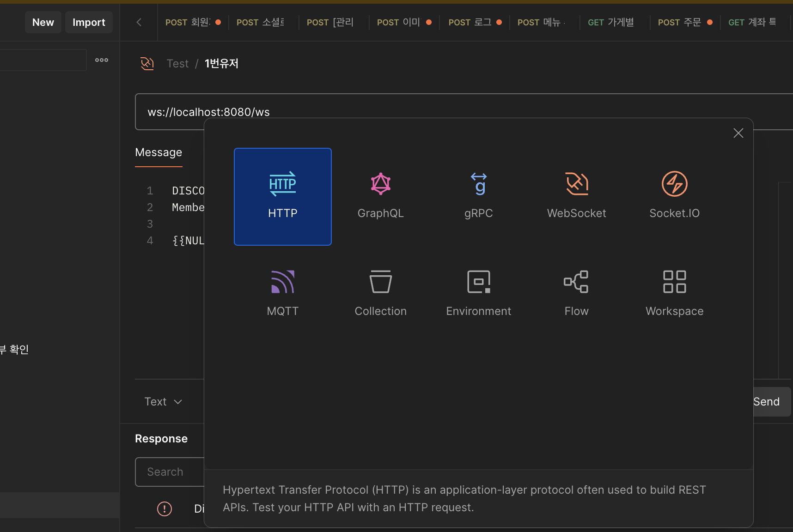
Task: Close the new item dialog
Action: click(x=738, y=133)
